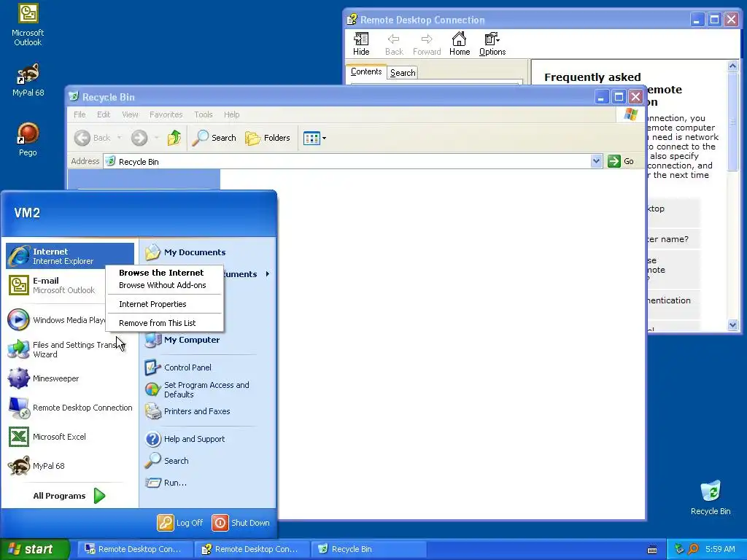This screenshot has height=560, width=747.
Task: Click the Go button next to the Address bar
Action: (622, 161)
